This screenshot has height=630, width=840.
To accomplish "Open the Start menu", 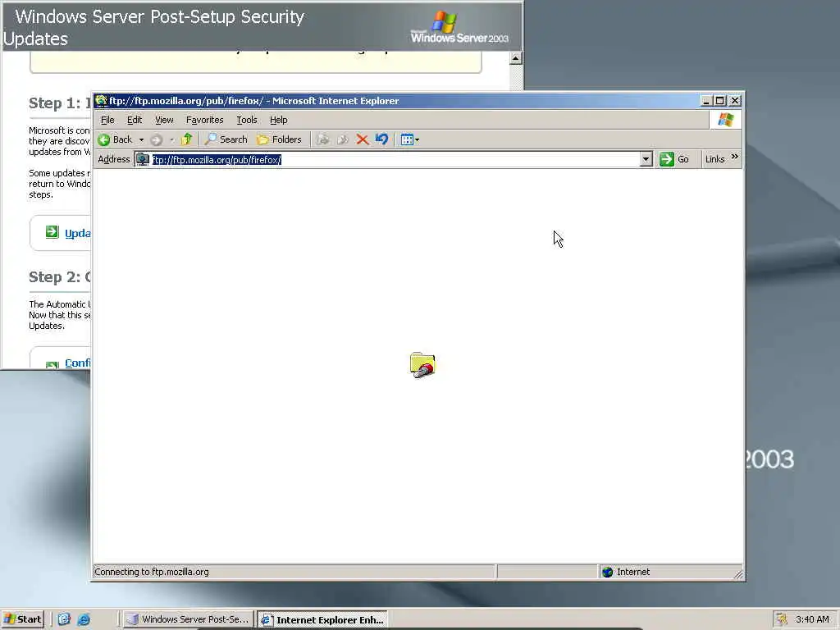I will (x=22, y=619).
